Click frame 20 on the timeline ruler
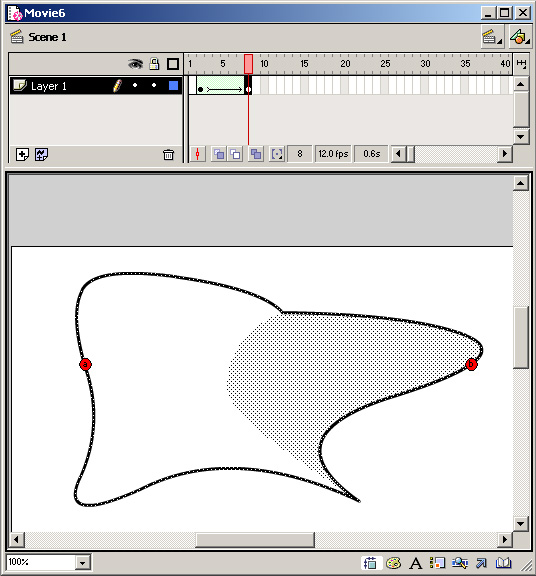The image size is (536, 576). click(x=345, y=64)
